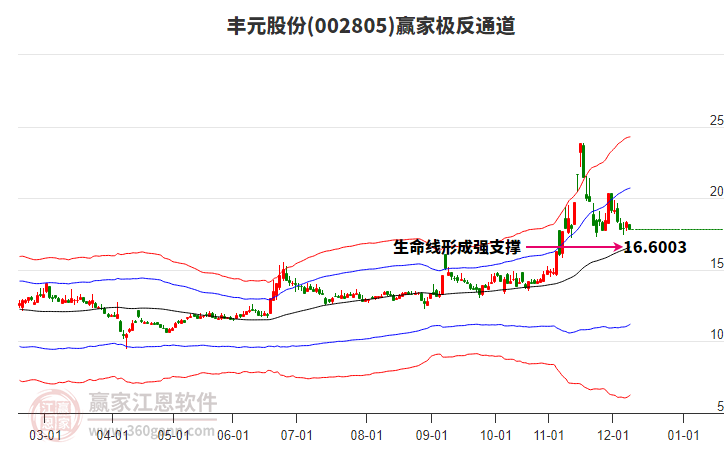
Task: Click the 10 price axis label
Action: coord(717,335)
